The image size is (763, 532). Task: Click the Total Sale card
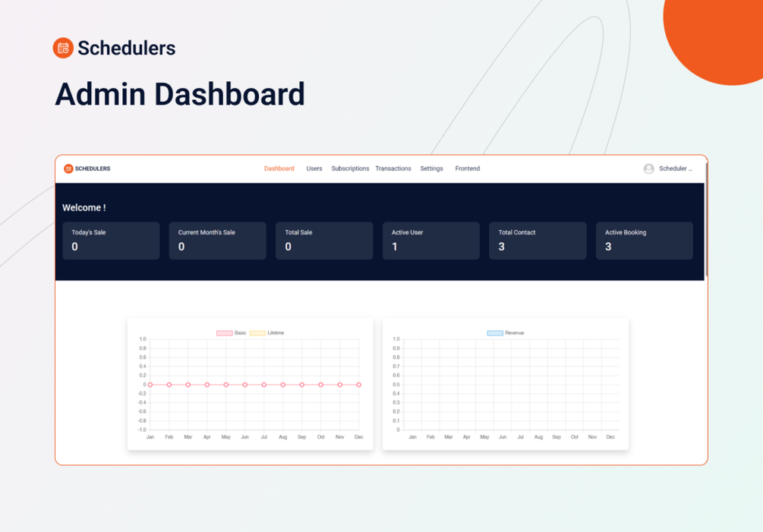(324, 241)
